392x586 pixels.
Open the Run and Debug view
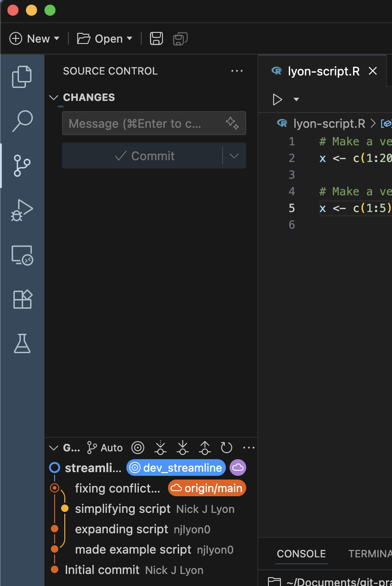coord(22,210)
